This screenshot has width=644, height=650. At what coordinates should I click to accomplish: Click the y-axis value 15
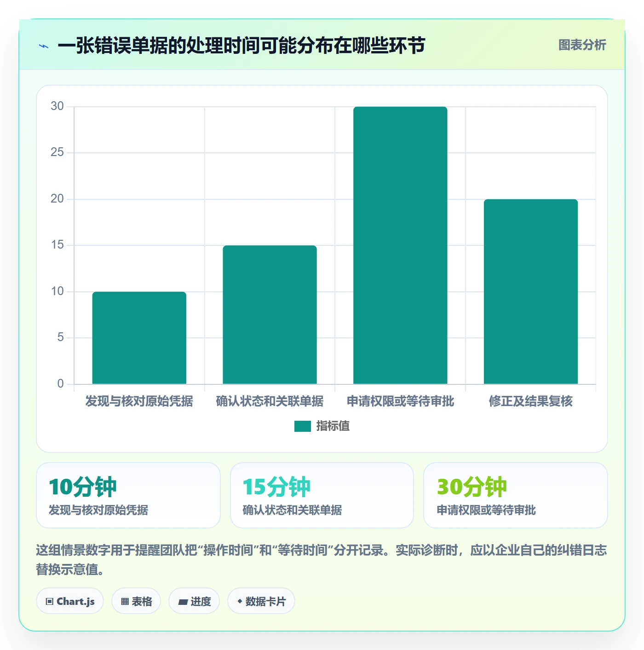pyautogui.click(x=57, y=245)
